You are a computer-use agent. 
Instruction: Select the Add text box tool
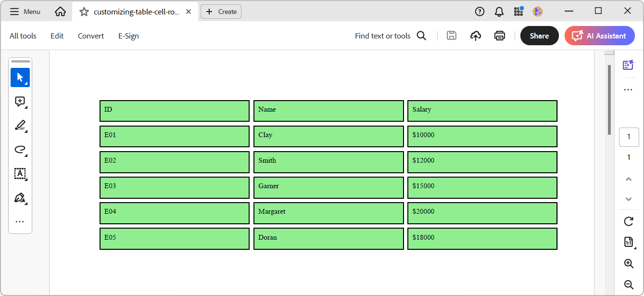(20, 174)
